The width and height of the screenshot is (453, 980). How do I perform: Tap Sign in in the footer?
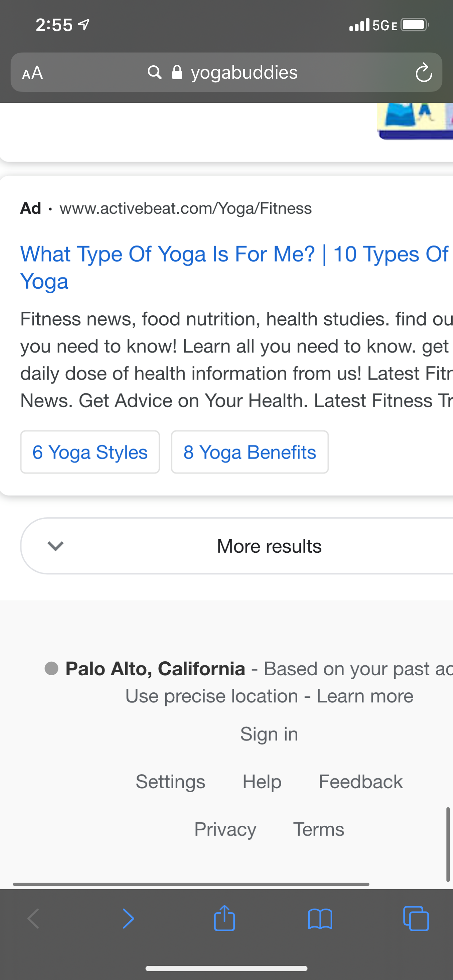[x=269, y=734]
